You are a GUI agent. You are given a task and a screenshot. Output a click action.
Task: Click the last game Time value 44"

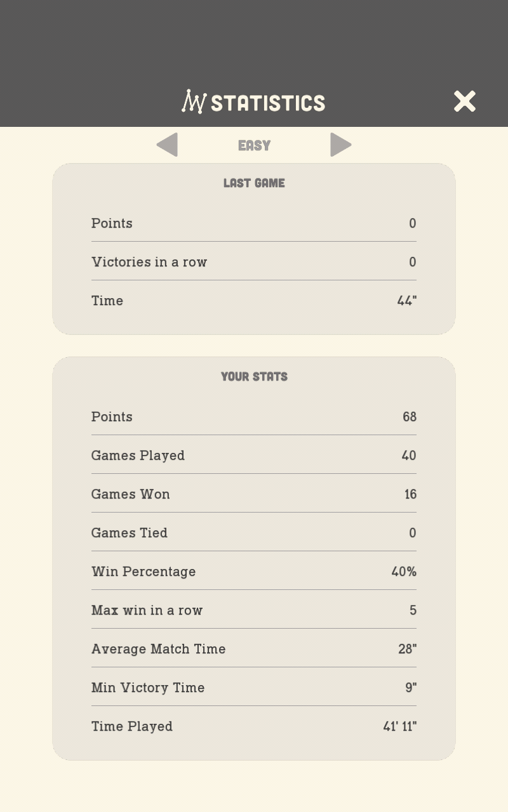tap(406, 301)
